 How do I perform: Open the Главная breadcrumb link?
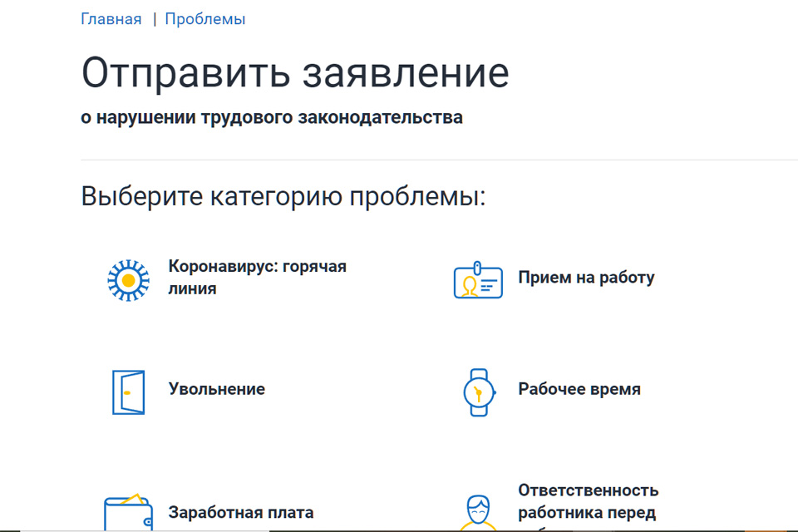(x=111, y=19)
